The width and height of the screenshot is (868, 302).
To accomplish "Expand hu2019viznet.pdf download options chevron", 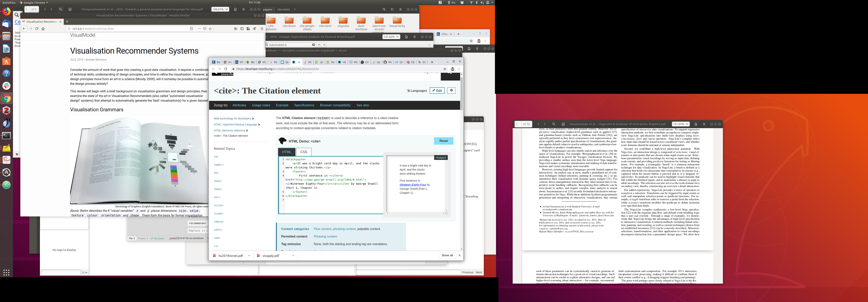I will tap(249, 256).
